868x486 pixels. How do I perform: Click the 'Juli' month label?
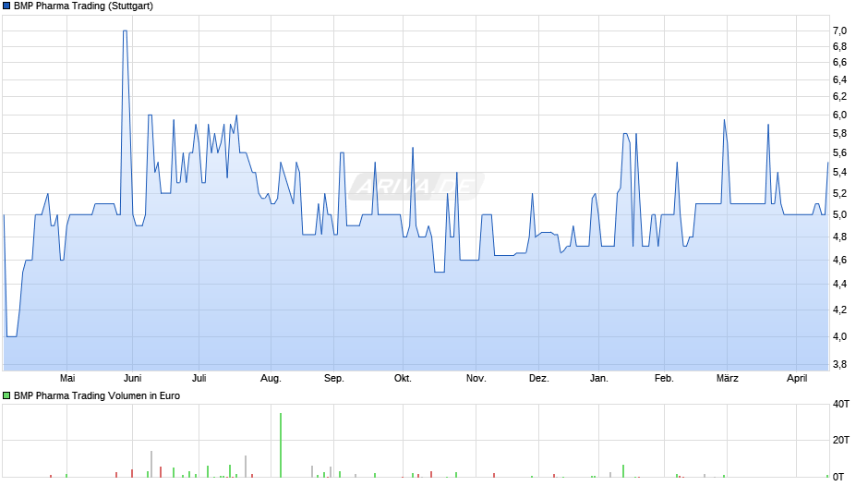[199, 378]
